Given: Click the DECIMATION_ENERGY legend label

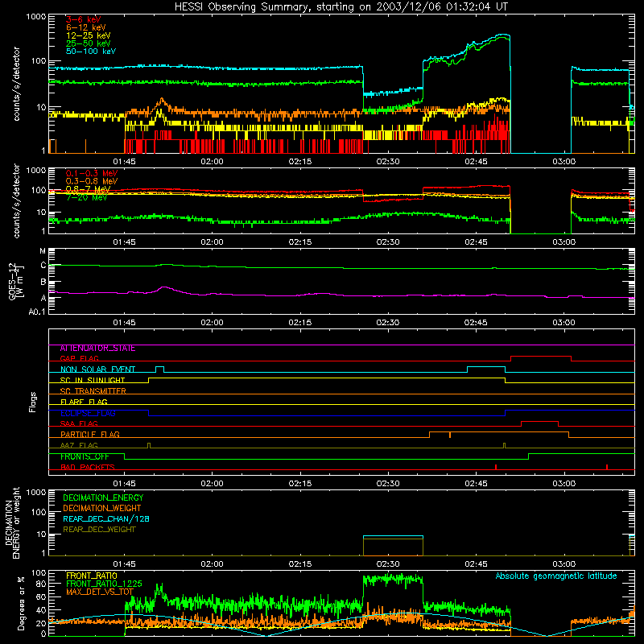Looking at the screenshot, I should pyautogui.click(x=103, y=497).
